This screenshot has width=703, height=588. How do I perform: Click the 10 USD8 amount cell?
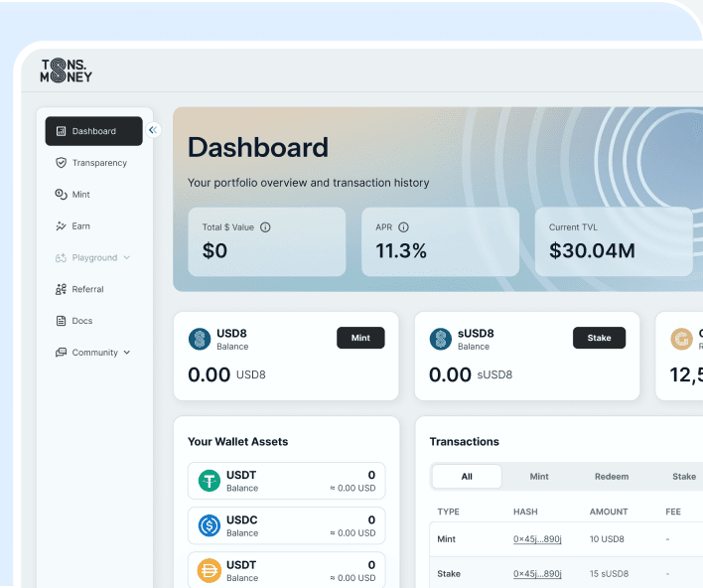607,539
